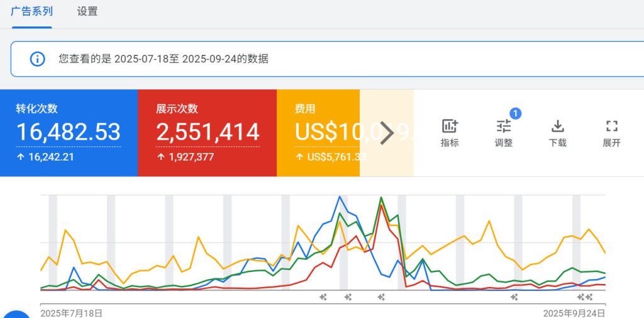This screenshot has height=318, width=644.
Task: Click the blue circular button at bottom-left
Action: pos(16,314)
